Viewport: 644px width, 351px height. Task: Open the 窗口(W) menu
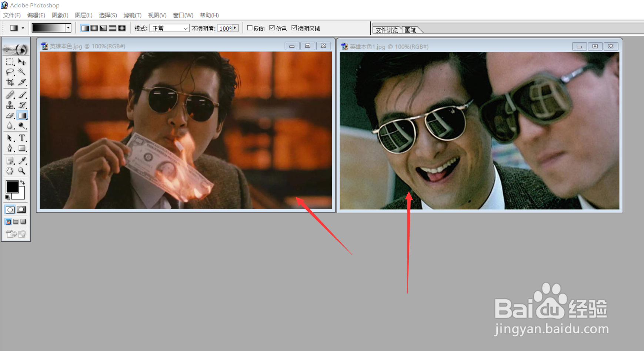183,15
